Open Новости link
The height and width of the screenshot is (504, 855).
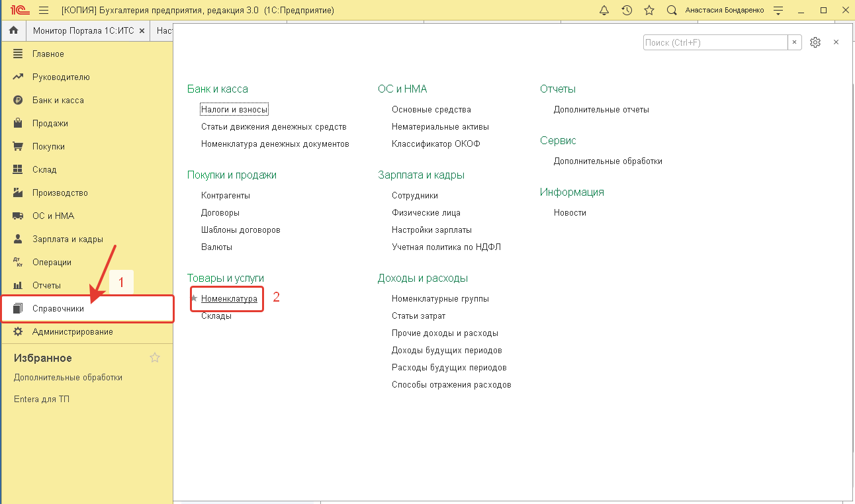570,213
